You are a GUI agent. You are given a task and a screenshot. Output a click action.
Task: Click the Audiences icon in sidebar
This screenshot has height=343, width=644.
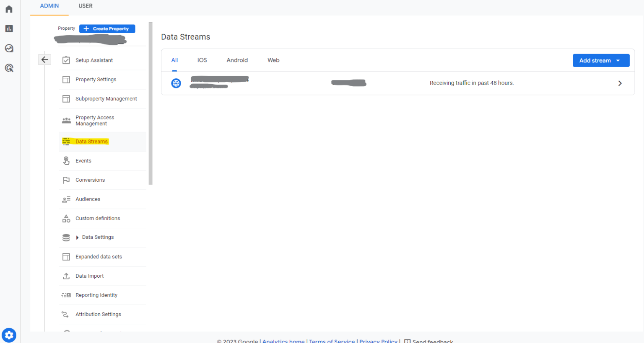[66, 199]
